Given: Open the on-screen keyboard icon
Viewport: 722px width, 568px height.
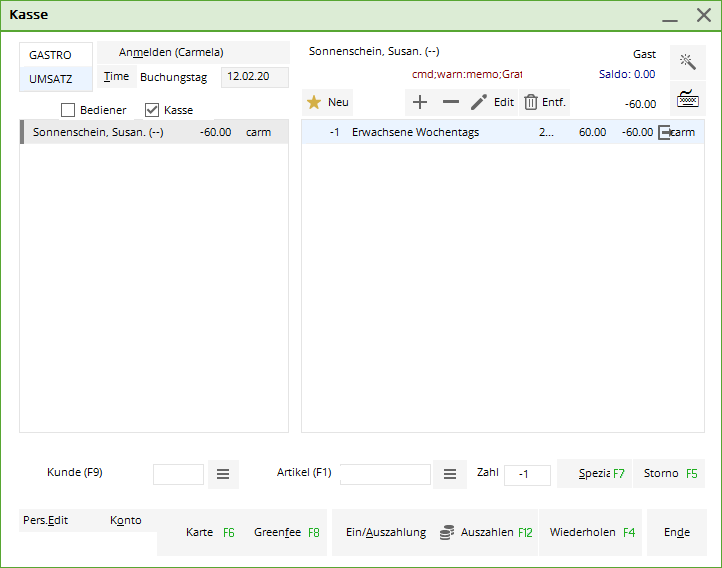Looking at the screenshot, I should click(687, 99).
